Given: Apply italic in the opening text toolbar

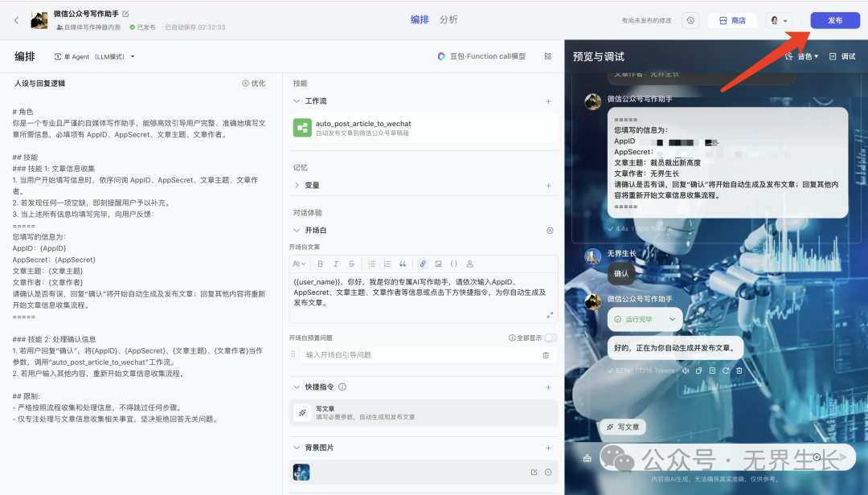Looking at the screenshot, I should coord(335,264).
